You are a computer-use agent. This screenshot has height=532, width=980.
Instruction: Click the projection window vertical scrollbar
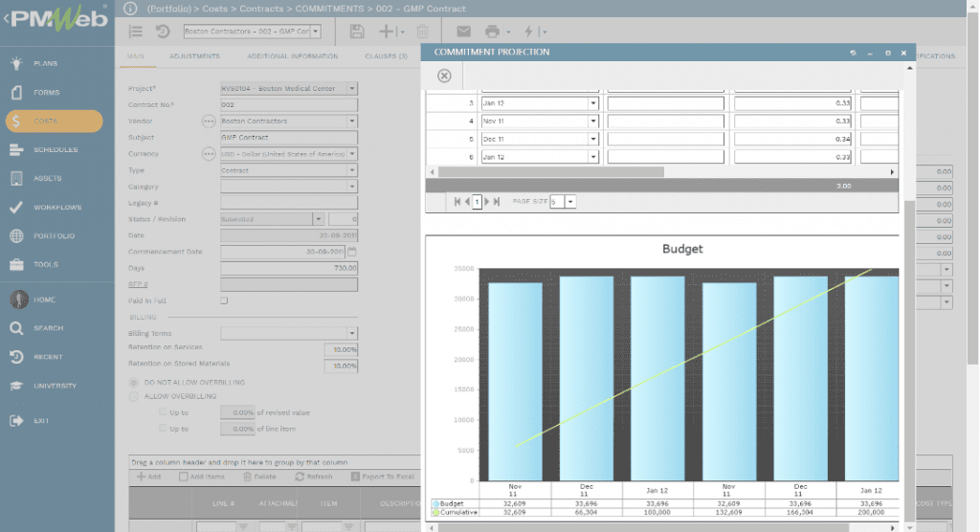tap(910, 361)
